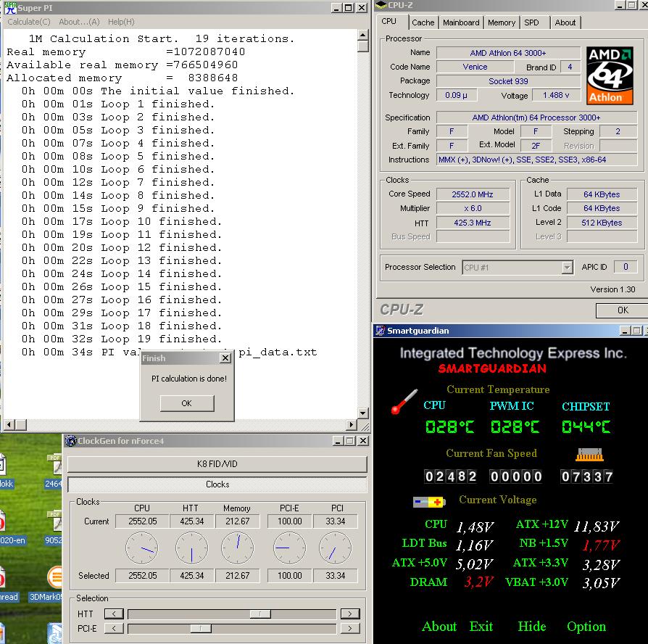This screenshot has width=648, height=644.
Task: Open the Calculate(C) menu in Super PI
Action: tap(28, 22)
